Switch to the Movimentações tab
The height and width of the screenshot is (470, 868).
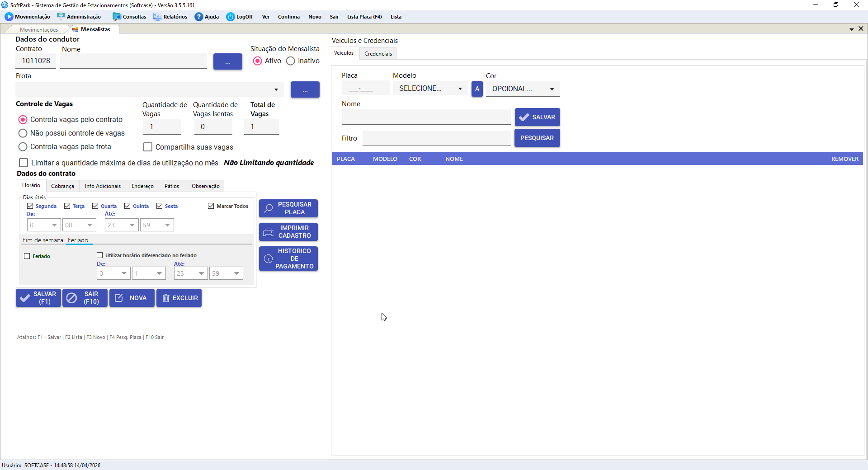pos(39,30)
